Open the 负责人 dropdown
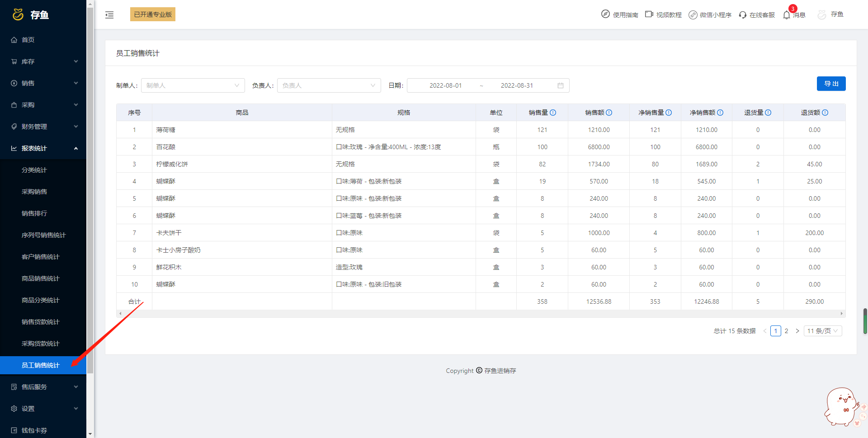 point(329,85)
